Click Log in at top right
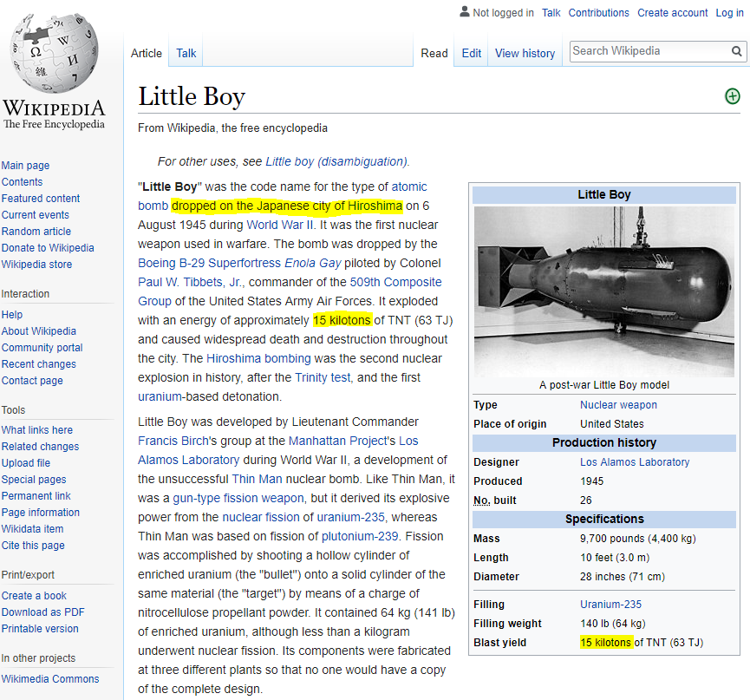Screen dimensions: 750x700 pyautogui.click(x=729, y=13)
